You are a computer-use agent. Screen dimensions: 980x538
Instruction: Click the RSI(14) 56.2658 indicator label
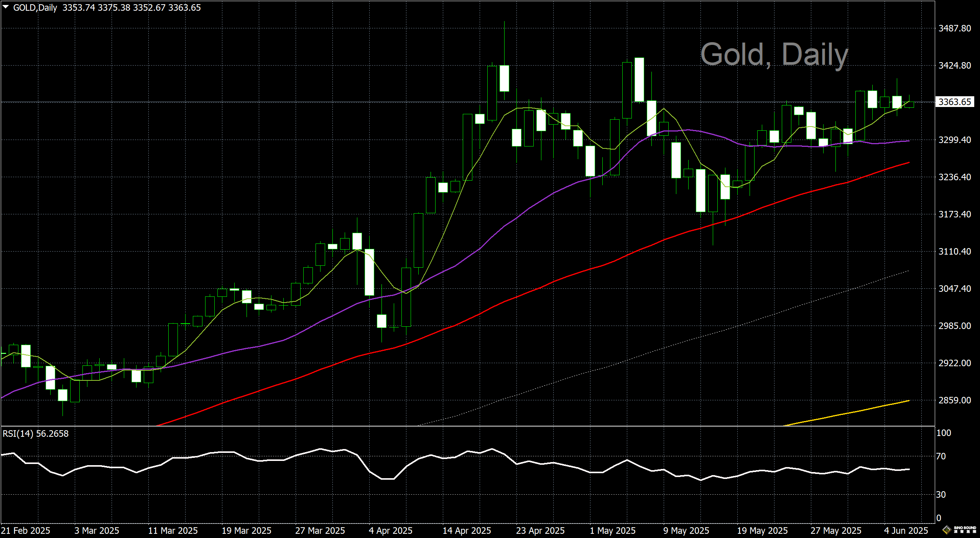coord(35,434)
